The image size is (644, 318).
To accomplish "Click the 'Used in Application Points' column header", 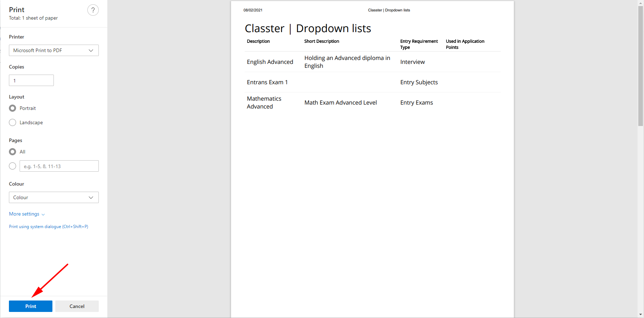I will pyautogui.click(x=465, y=44).
